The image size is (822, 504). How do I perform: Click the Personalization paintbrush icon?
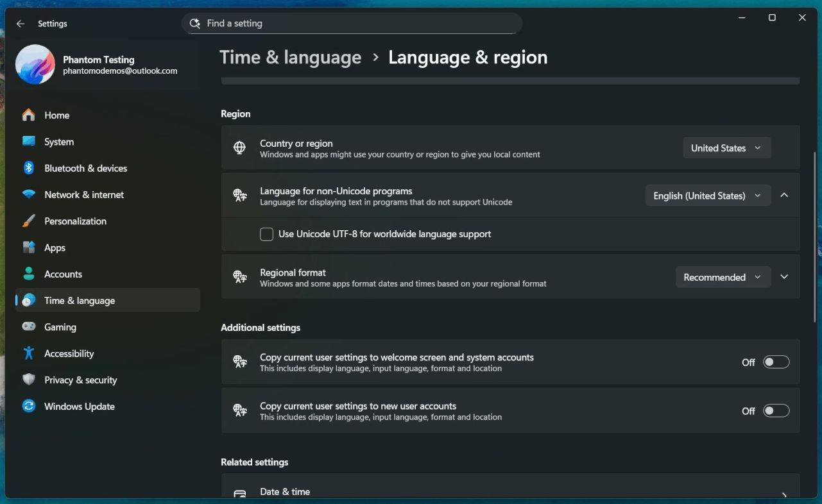[29, 221]
